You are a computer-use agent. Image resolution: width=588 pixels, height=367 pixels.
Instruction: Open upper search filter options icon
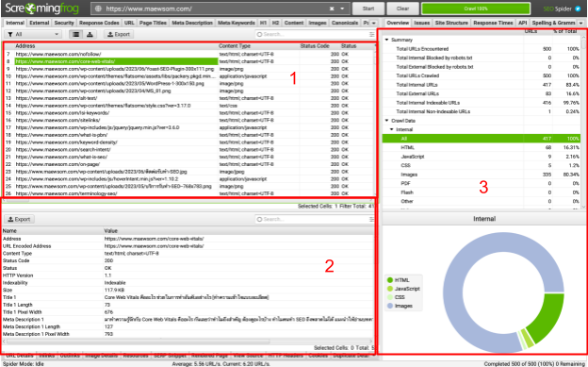coord(371,34)
